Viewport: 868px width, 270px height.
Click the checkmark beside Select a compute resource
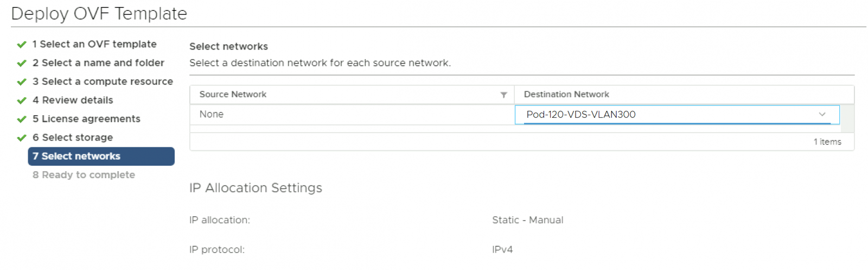pyautogui.click(x=22, y=82)
